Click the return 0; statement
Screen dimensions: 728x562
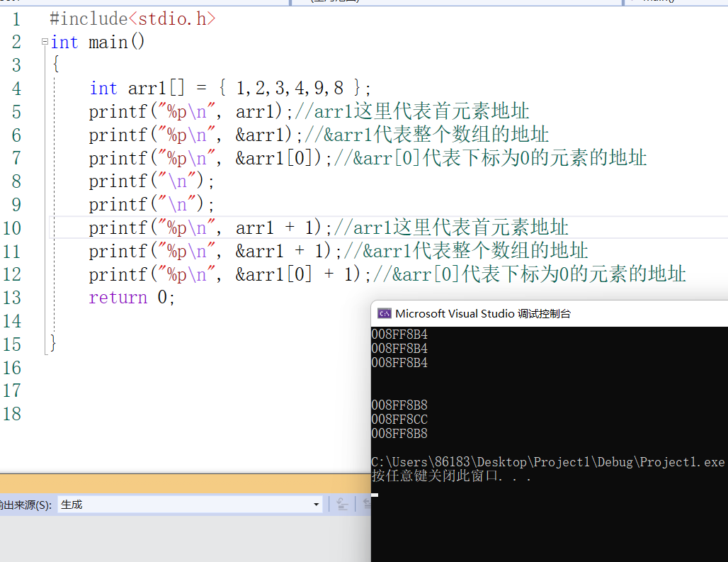click(132, 297)
